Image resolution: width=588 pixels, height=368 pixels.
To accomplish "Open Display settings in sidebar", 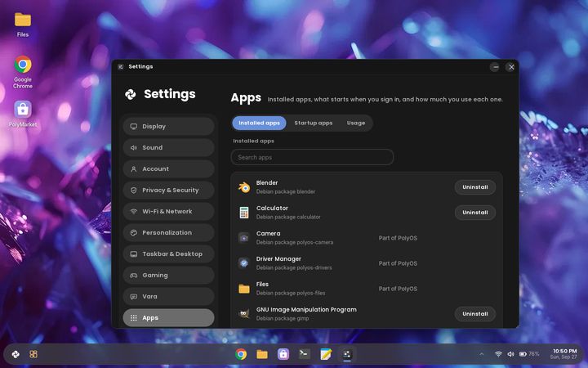I will pos(169,127).
